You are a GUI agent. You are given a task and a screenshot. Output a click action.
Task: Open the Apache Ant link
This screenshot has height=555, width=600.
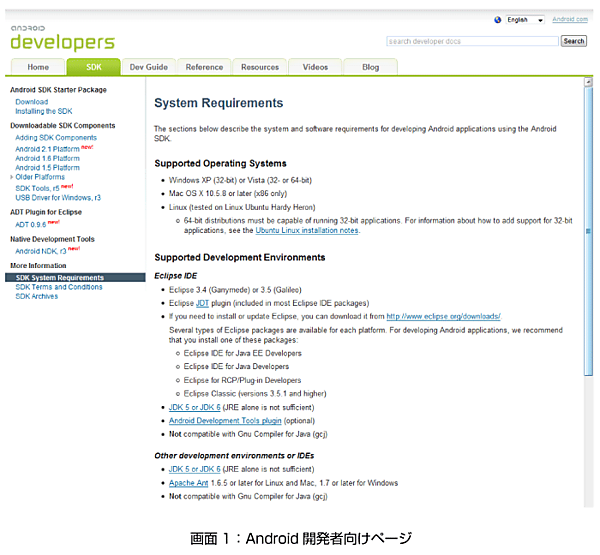click(189, 483)
